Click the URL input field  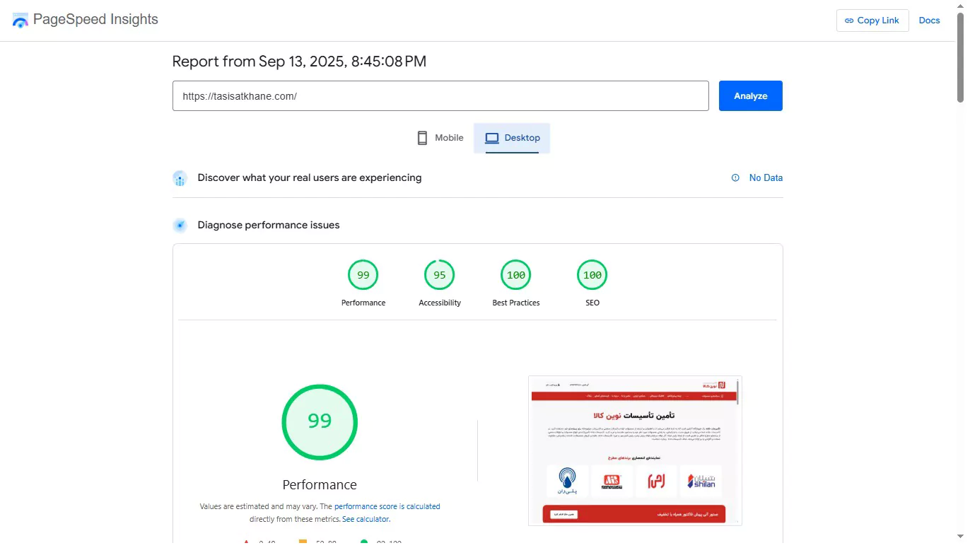pos(440,96)
